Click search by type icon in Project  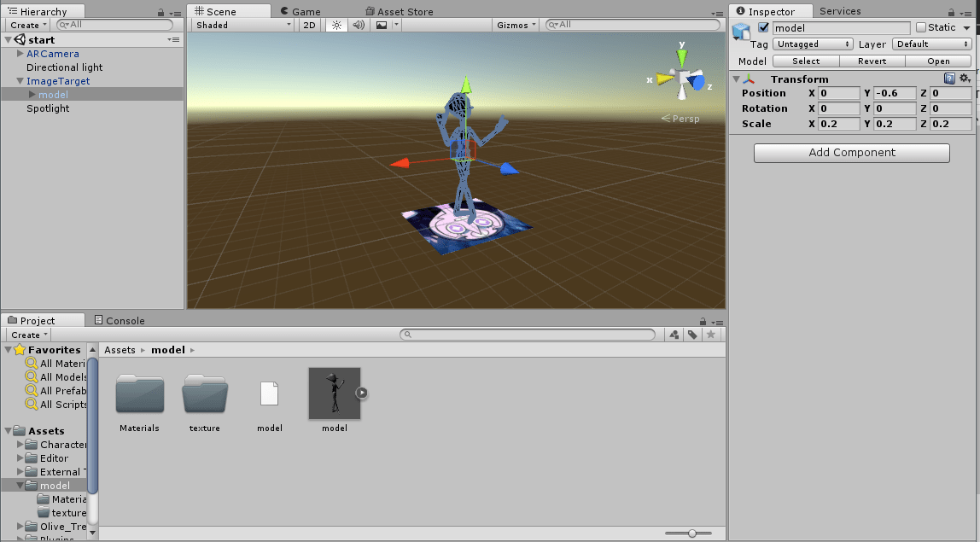tap(674, 335)
